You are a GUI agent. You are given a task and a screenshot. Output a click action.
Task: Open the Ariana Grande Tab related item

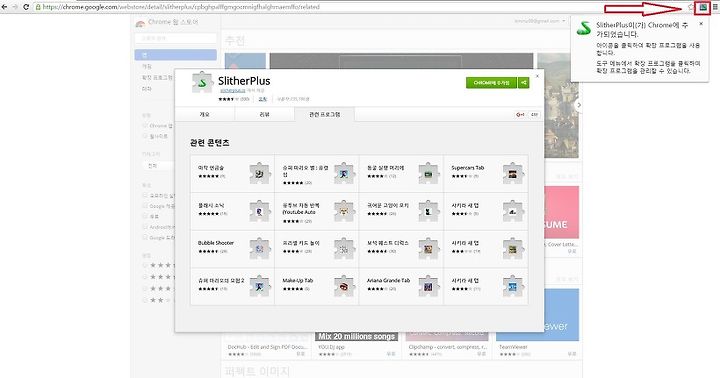click(x=401, y=286)
